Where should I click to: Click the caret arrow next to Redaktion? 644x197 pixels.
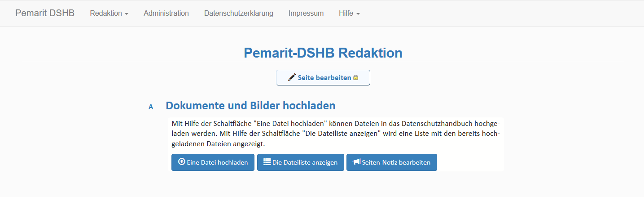(x=127, y=14)
